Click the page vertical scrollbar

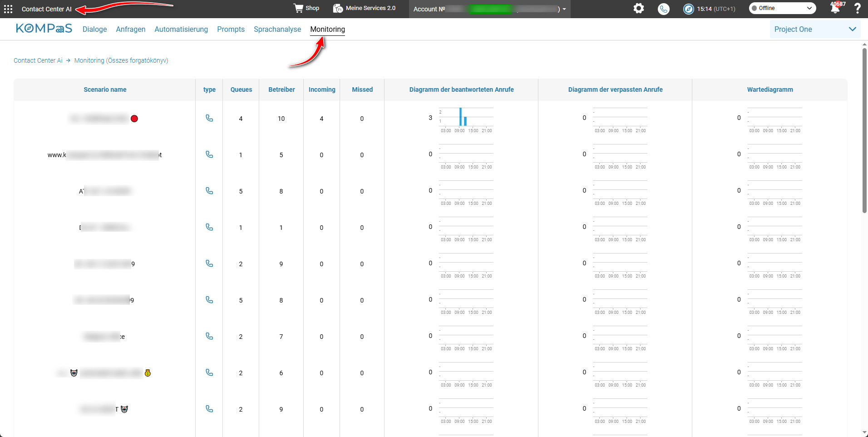[864, 130]
